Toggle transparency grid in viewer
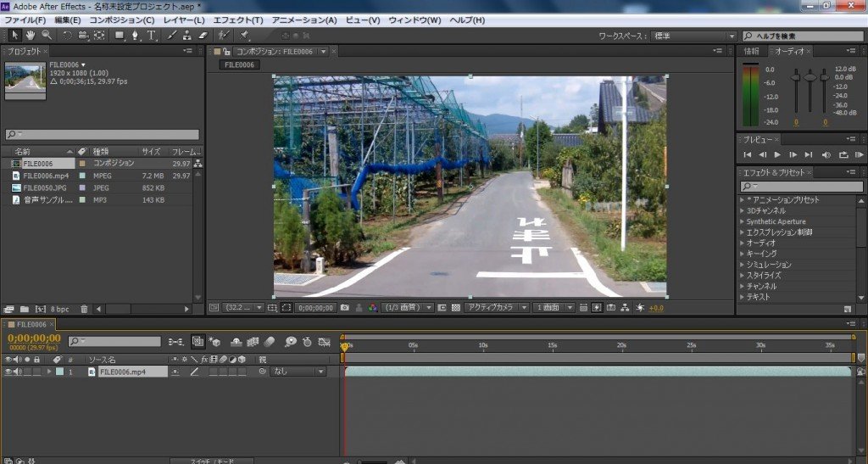The height and width of the screenshot is (464, 868). (x=455, y=307)
